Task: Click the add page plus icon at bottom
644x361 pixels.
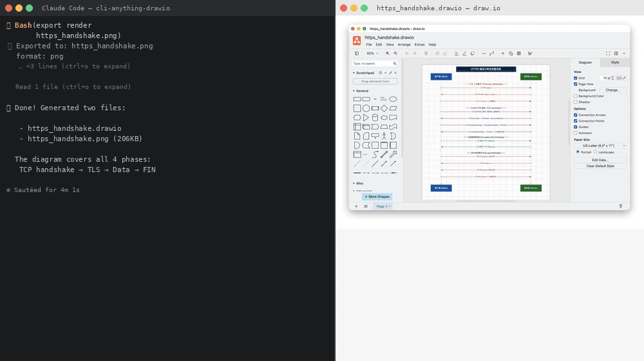Action: click(x=356, y=206)
